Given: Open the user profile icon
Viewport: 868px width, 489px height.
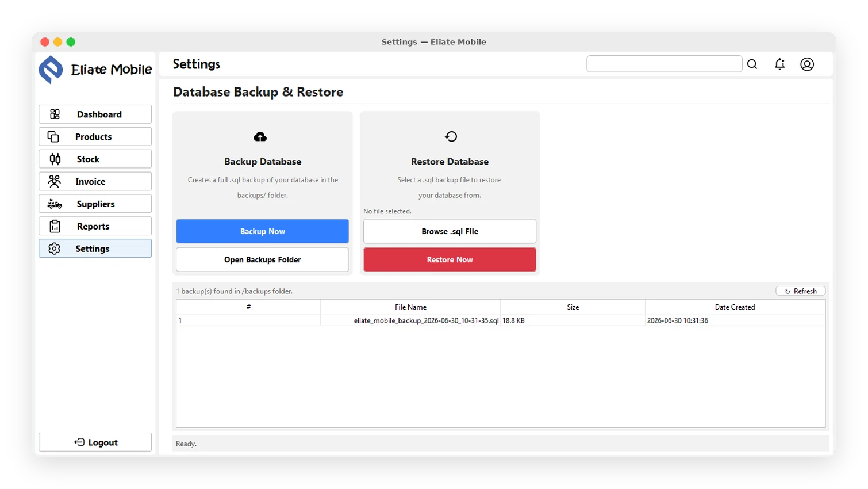Looking at the screenshot, I should [807, 64].
